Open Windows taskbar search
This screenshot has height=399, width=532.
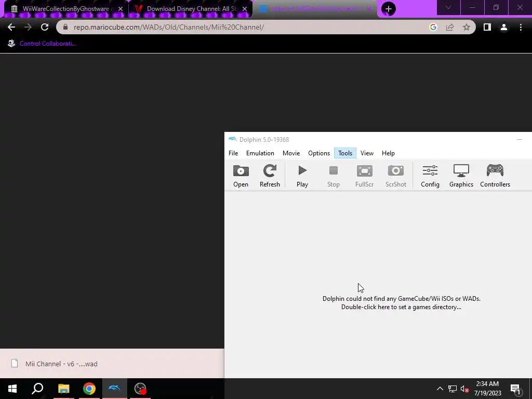[37, 389]
